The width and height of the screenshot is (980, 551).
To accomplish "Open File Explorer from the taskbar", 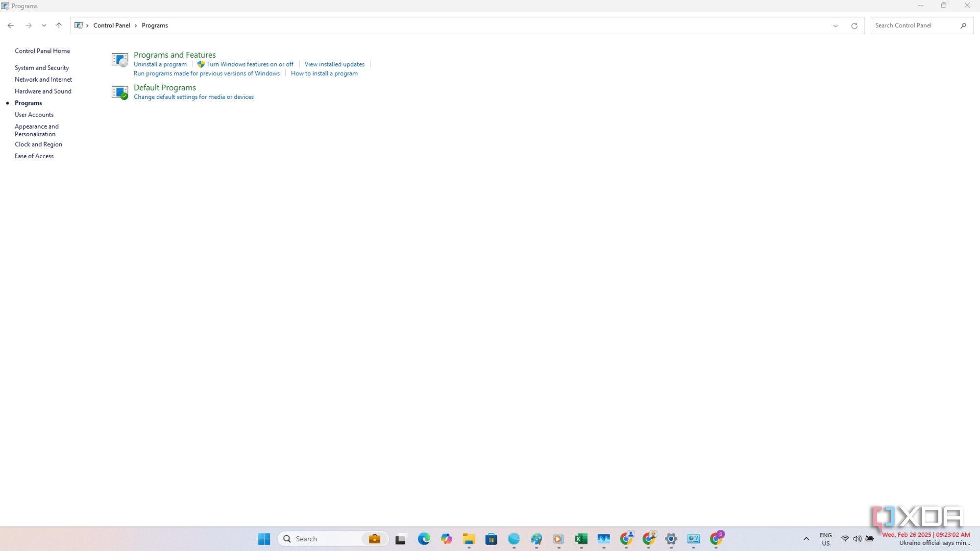I will [469, 539].
